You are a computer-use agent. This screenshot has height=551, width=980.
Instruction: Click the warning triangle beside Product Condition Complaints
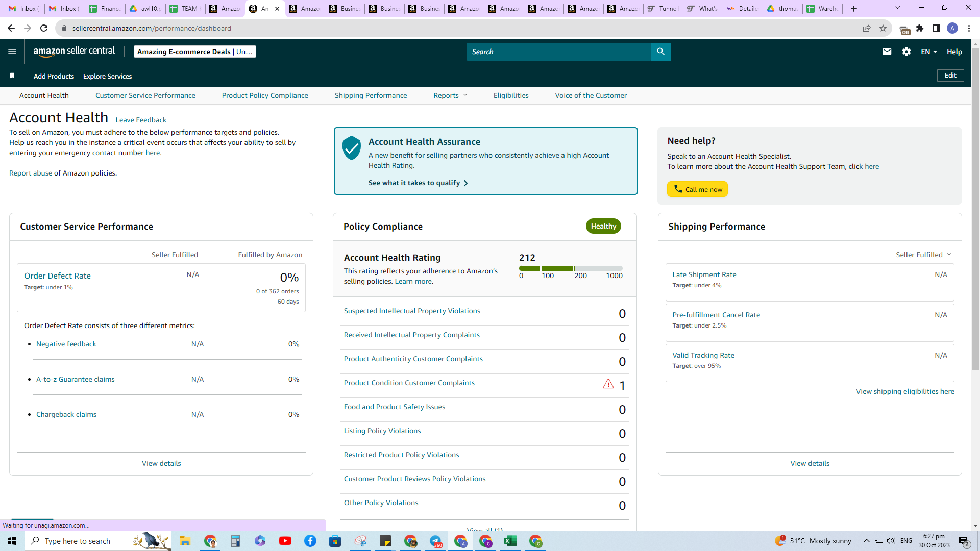(x=608, y=384)
